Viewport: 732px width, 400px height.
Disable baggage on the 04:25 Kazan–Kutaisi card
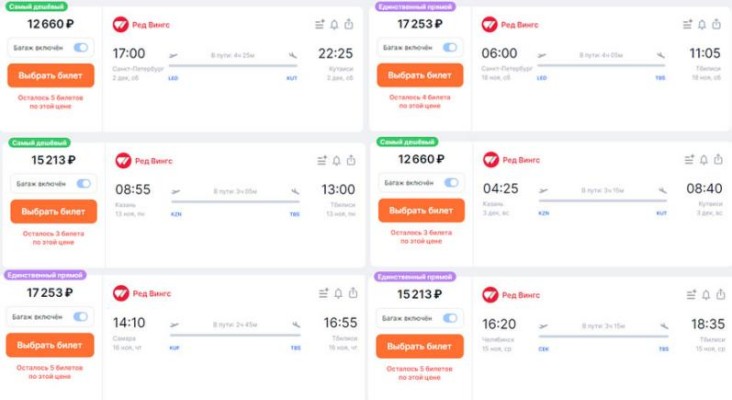tap(451, 183)
